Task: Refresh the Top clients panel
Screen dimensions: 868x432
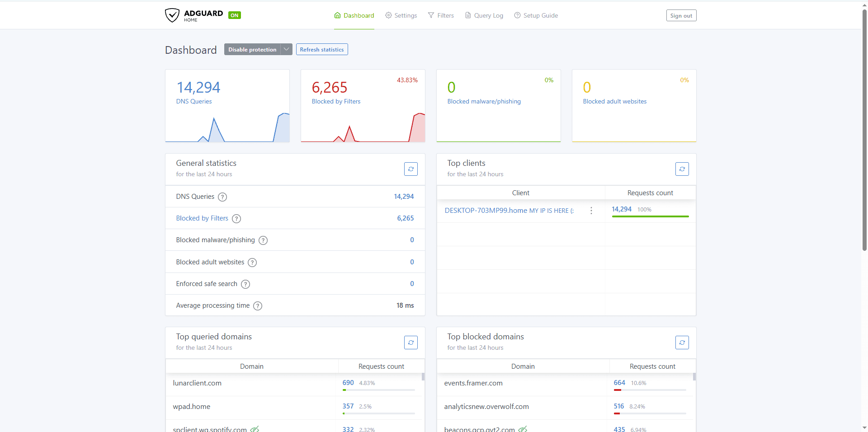Action: click(x=682, y=169)
